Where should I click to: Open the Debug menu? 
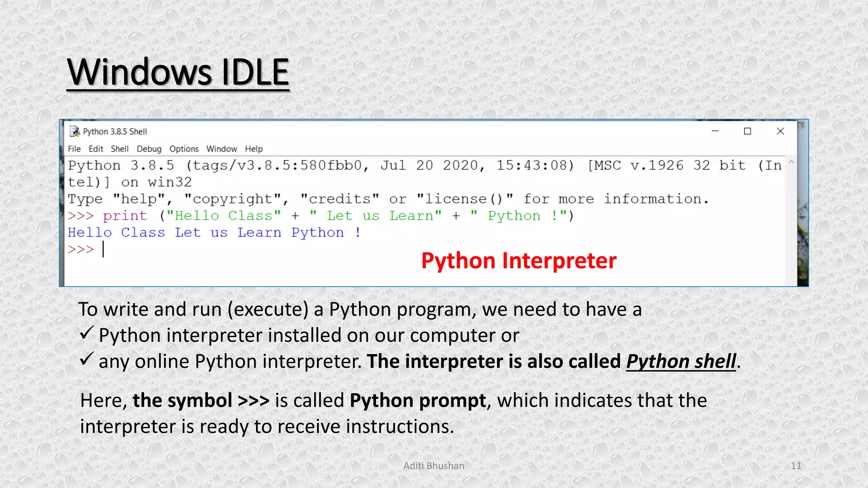(149, 149)
